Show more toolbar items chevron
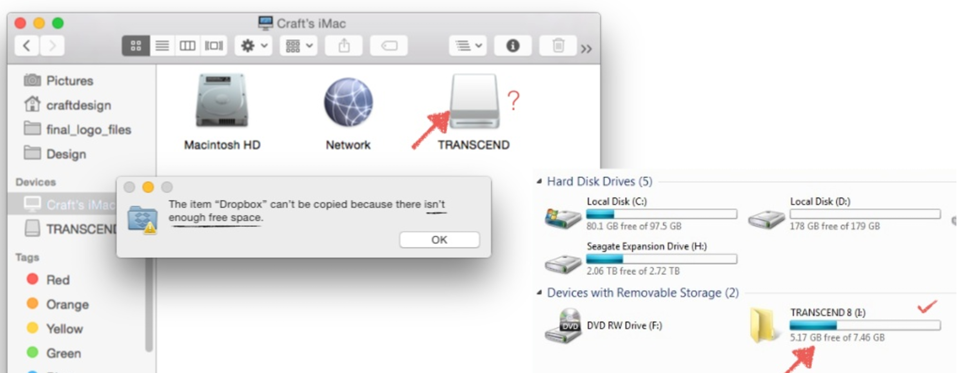Image resolution: width=980 pixels, height=373 pixels. tap(586, 49)
